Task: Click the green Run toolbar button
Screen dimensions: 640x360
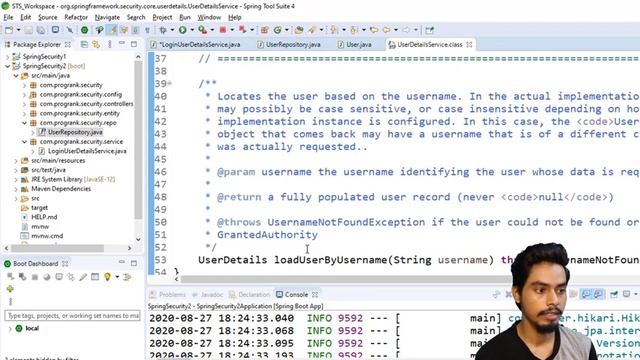Action: 182,30
